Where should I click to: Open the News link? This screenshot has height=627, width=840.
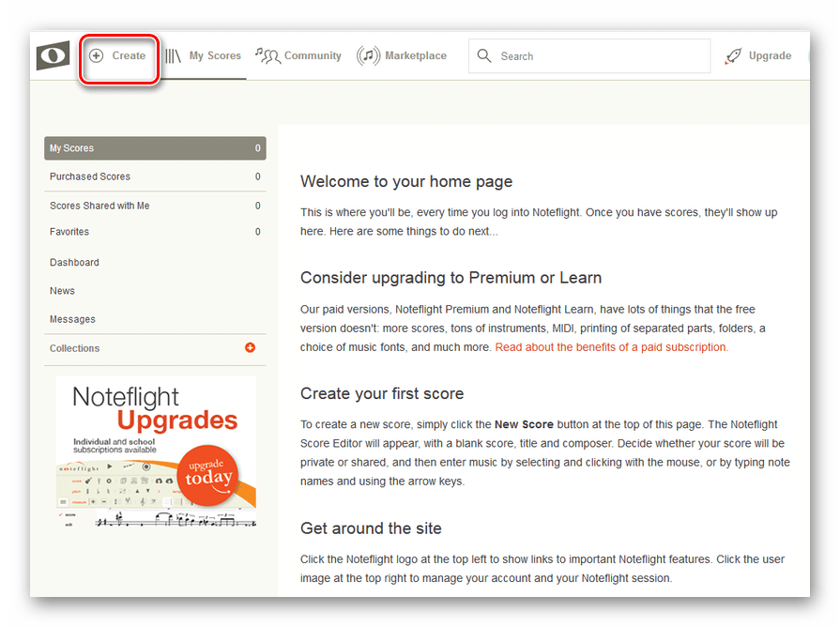tap(62, 291)
